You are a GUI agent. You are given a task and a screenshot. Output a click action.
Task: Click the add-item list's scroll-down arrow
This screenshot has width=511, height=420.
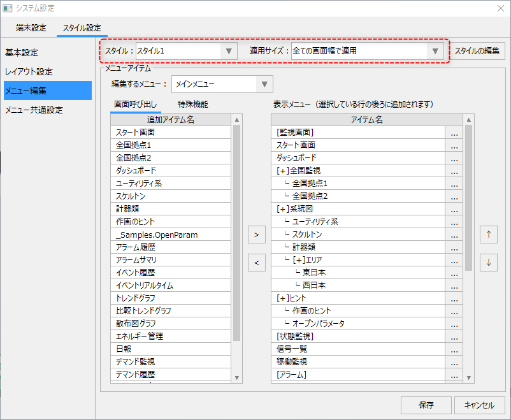(237, 377)
